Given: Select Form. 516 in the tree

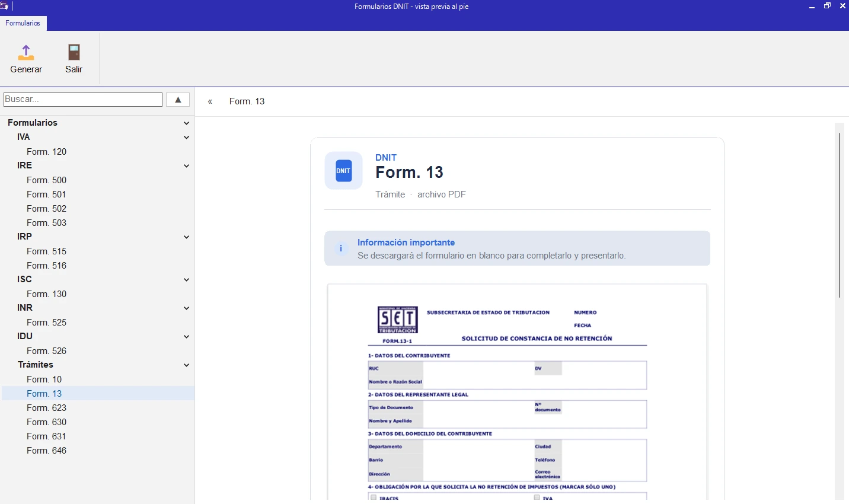Looking at the screenshot, I should point(47,266).
